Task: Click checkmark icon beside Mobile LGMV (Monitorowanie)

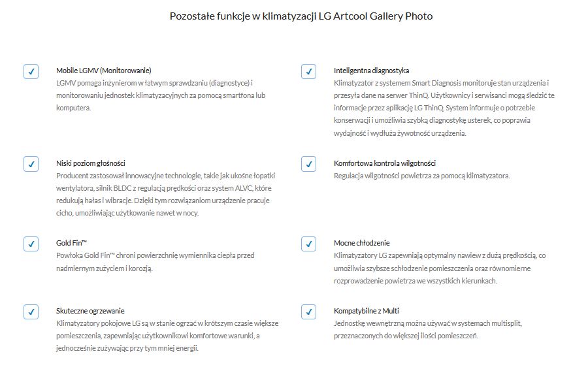Action: pyautogui.click(x=31, y=72)
